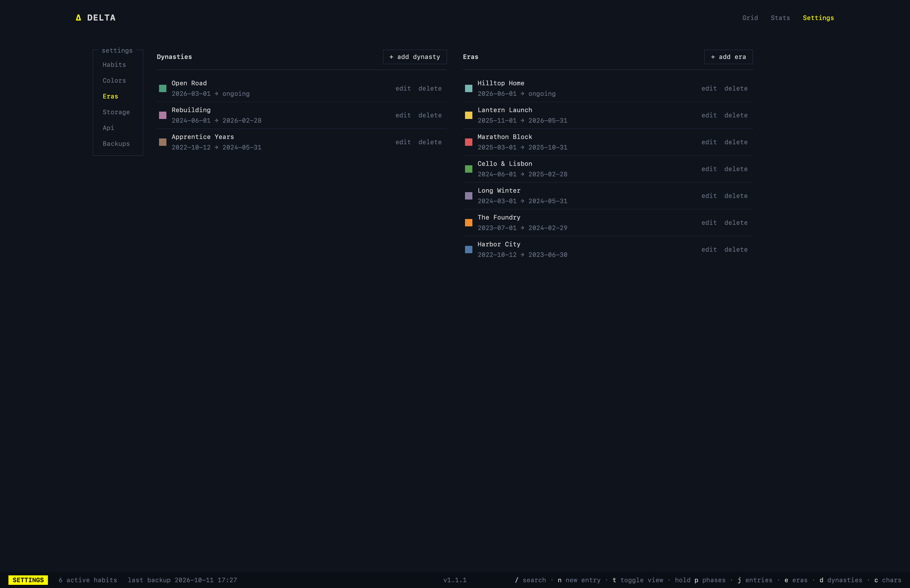Image resolution: width=910 pixels, height=588 pixels.
Task: Select the Settings tab in header
Action: coord(818,18)
